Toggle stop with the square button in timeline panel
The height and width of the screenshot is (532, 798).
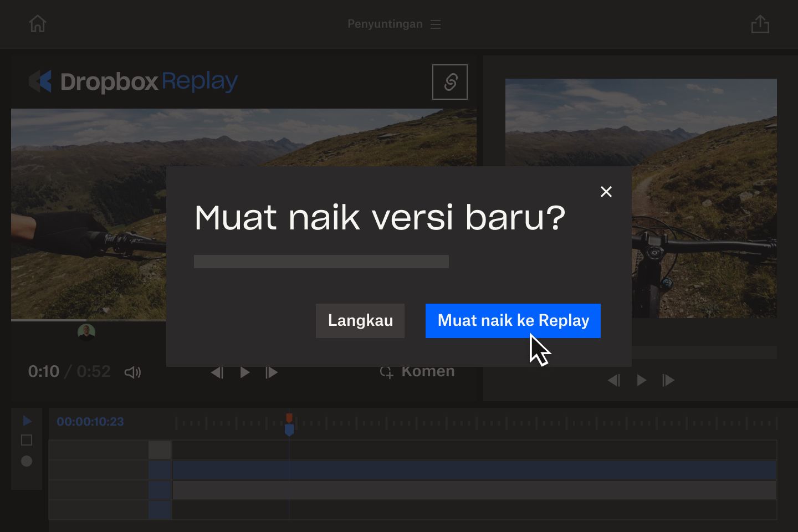point(26,439)
